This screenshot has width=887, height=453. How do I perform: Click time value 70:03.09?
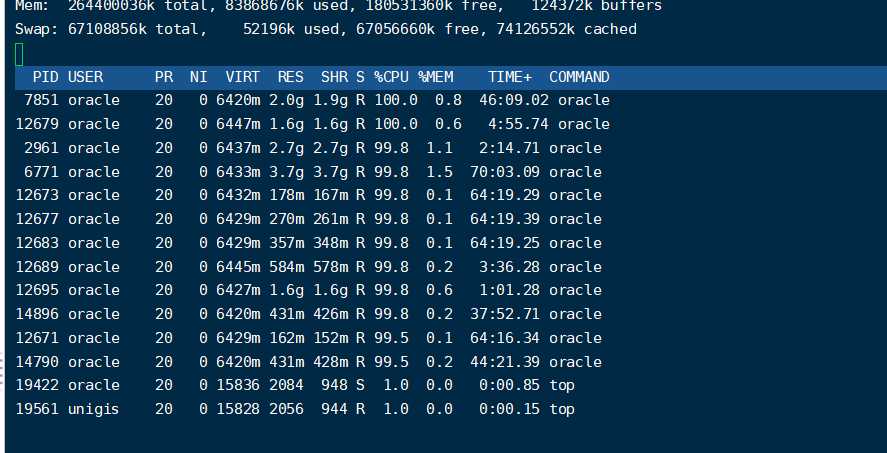(505, 172)
